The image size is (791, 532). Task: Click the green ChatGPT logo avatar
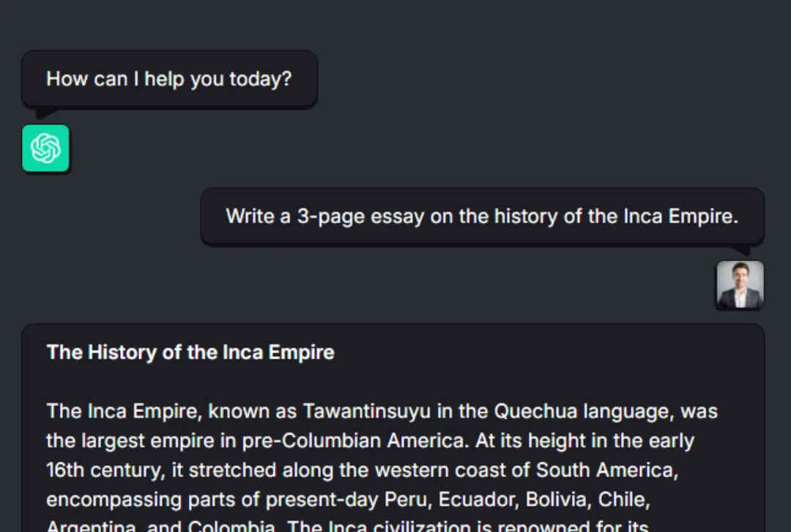[x=45, y=149]
